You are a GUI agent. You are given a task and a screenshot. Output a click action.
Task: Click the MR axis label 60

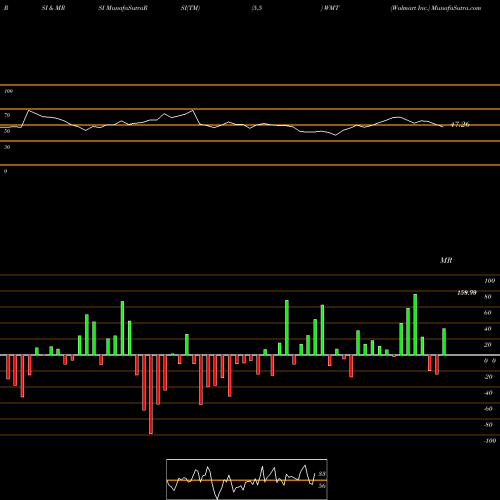[487, 313]
